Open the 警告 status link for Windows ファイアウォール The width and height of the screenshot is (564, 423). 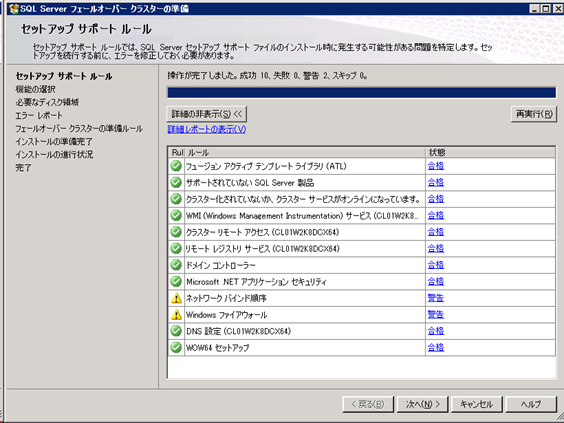point(436,315)
